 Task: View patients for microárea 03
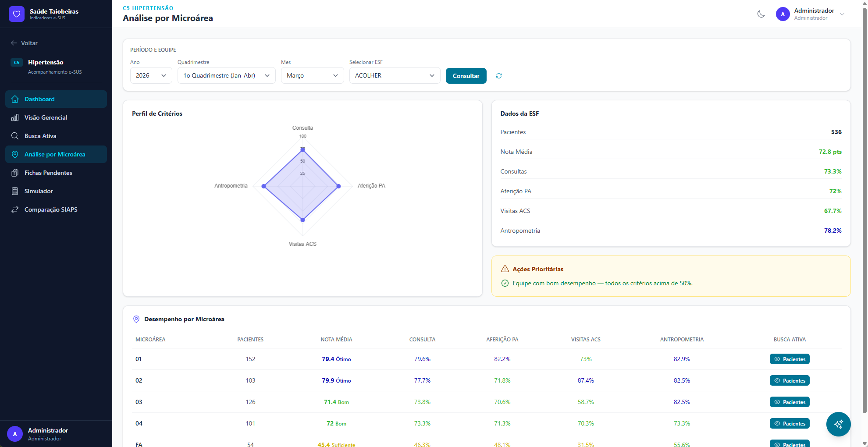pos(789,402)
